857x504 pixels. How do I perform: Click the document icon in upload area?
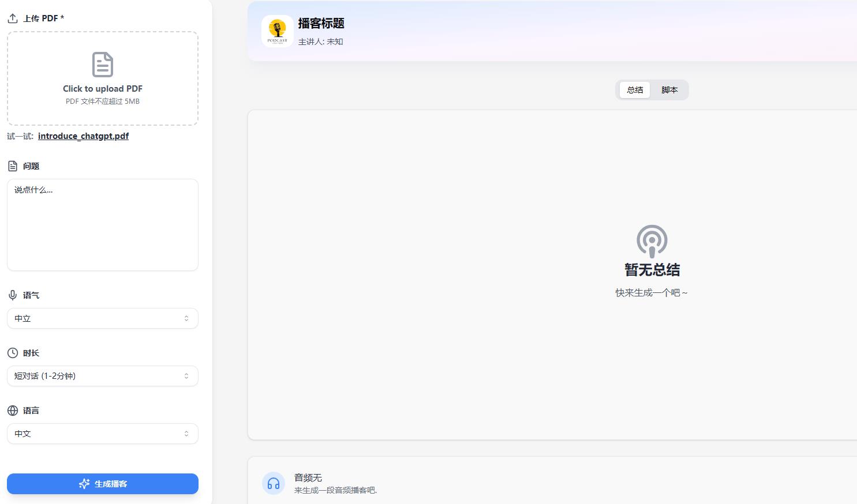[103, 65]
